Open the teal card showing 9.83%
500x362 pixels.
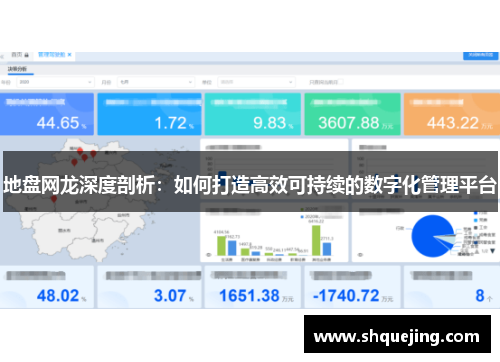point(253,114)
